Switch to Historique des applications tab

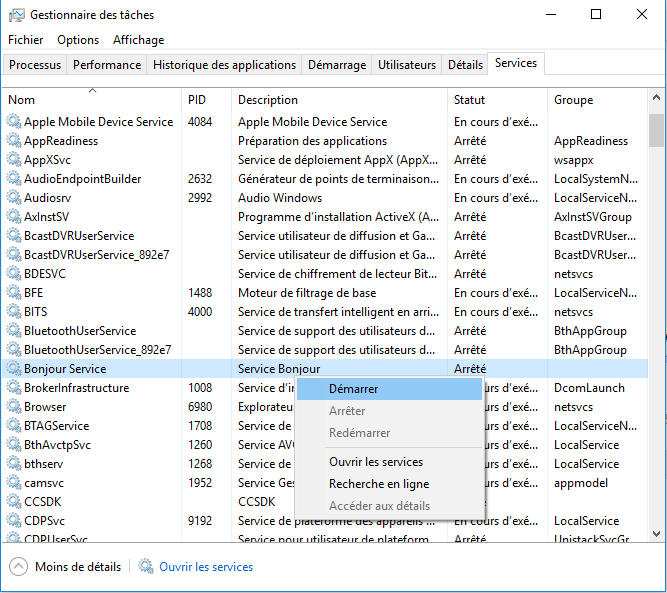click(x=224, y=65)
